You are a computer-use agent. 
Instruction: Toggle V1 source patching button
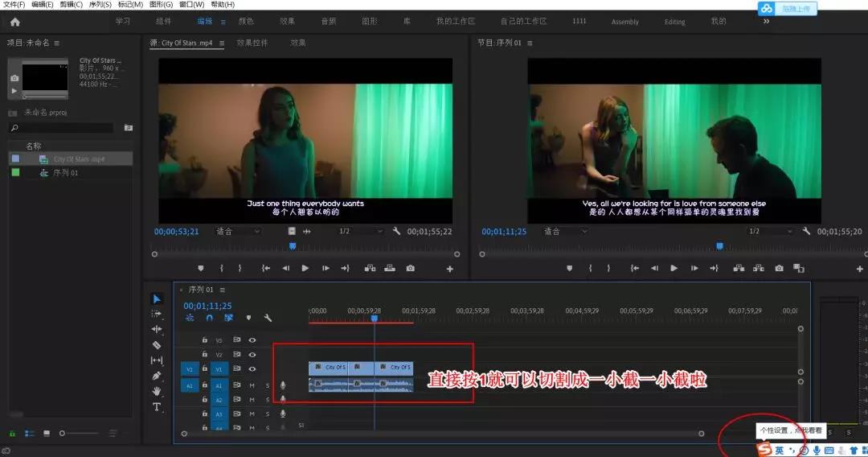(x=190, y=369)
